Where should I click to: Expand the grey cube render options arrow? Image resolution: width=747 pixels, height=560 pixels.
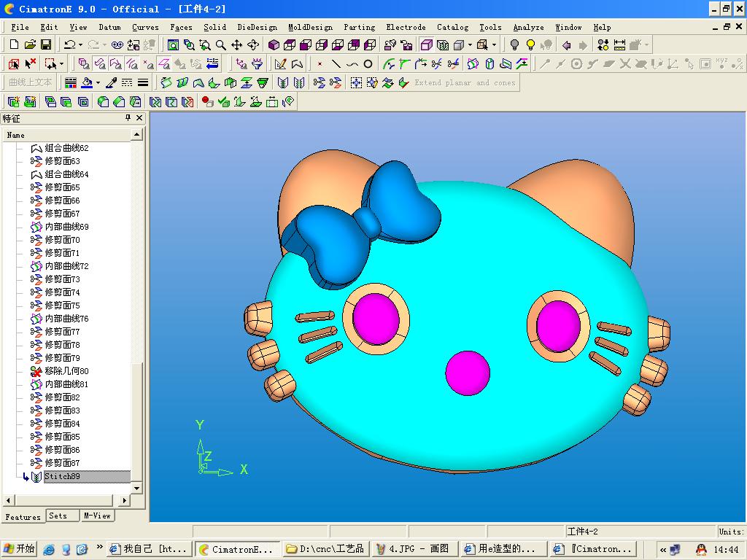[470, 44]
